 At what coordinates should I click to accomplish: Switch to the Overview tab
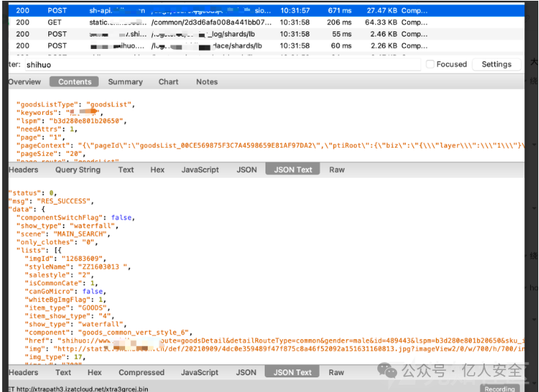24,82
